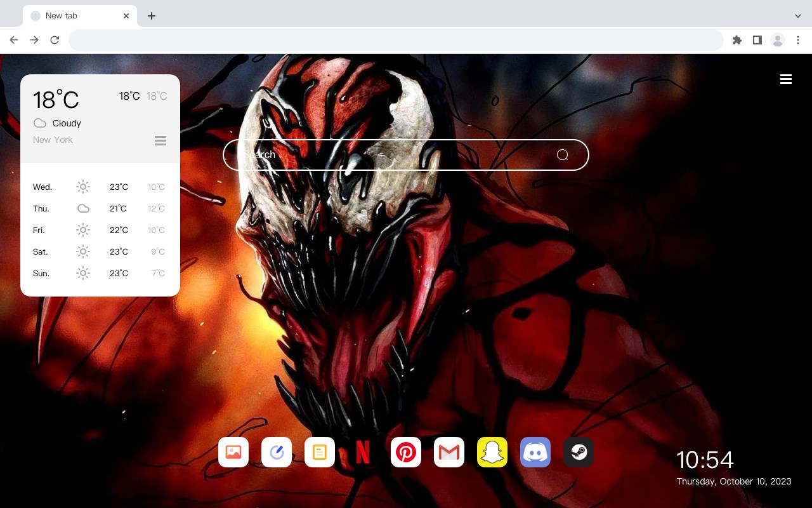Close the New tab tab
The image size is (812, 508).
pyautogui.click(x=126, y=16)
